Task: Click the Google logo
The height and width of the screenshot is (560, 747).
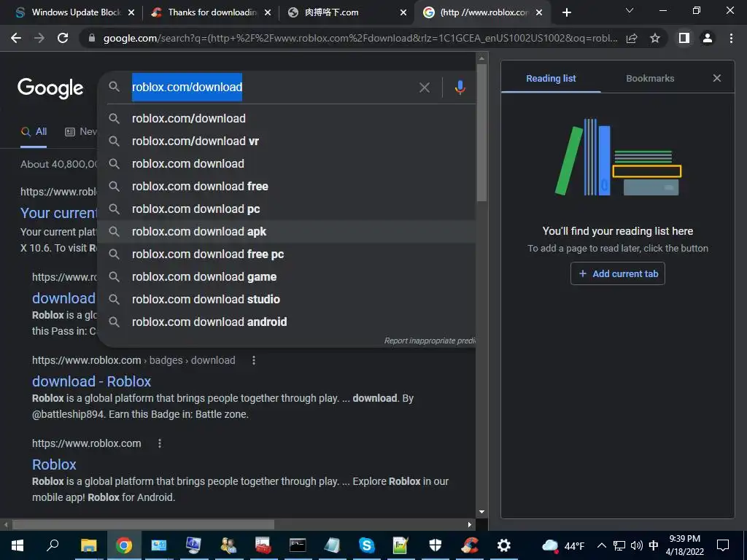Action: [50, 88]
